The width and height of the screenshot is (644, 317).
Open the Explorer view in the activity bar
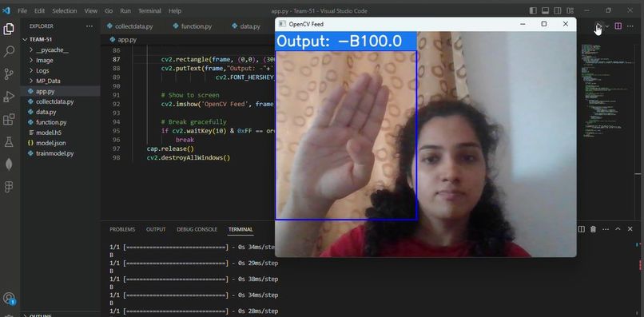[x=9, y=30]
